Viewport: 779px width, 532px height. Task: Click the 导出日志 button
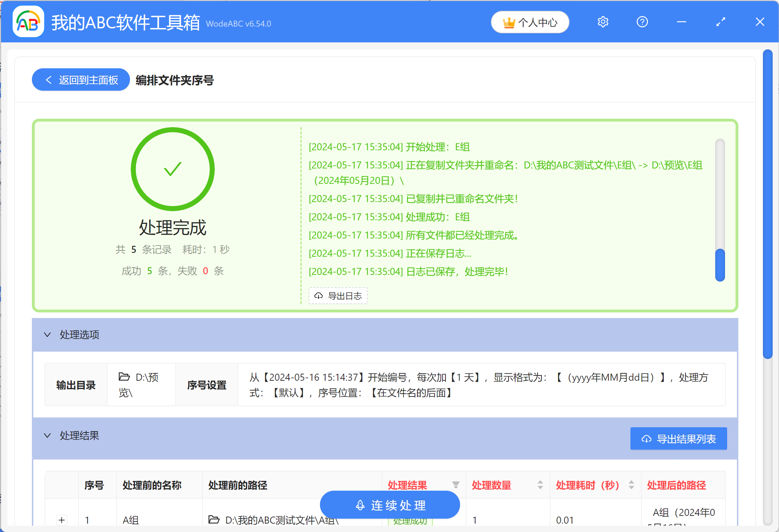point(338,296)
